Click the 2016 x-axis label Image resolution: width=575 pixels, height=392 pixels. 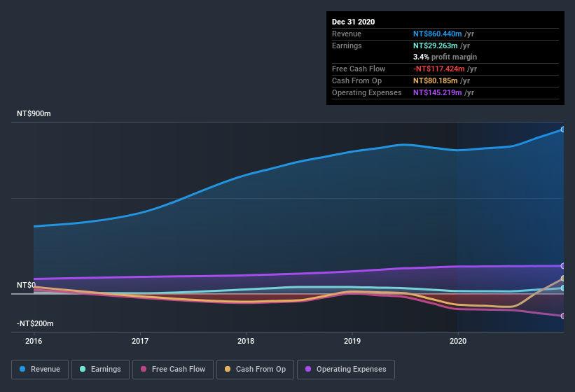pyautogui.click(x=34, y=341)
